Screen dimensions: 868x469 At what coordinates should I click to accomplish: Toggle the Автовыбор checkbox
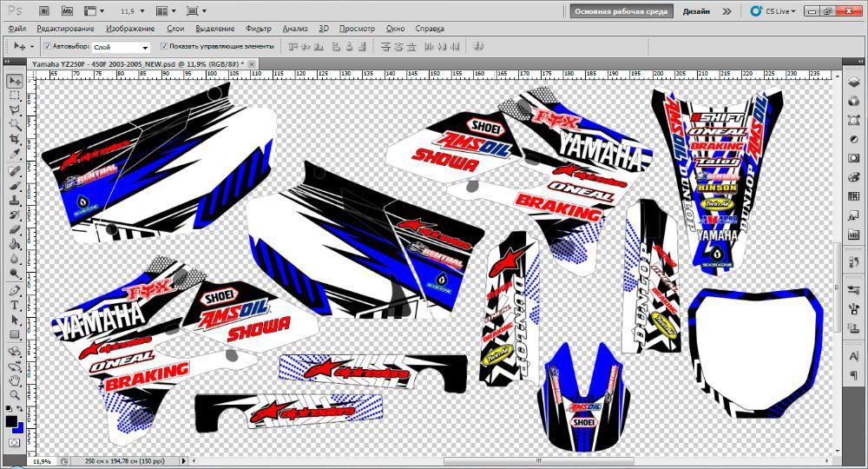point(48,47)
